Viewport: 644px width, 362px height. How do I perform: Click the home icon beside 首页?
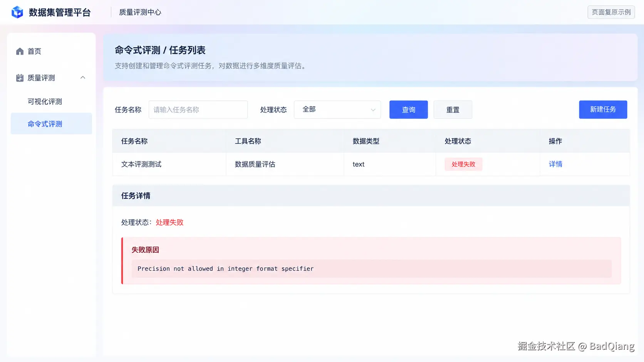20,51
